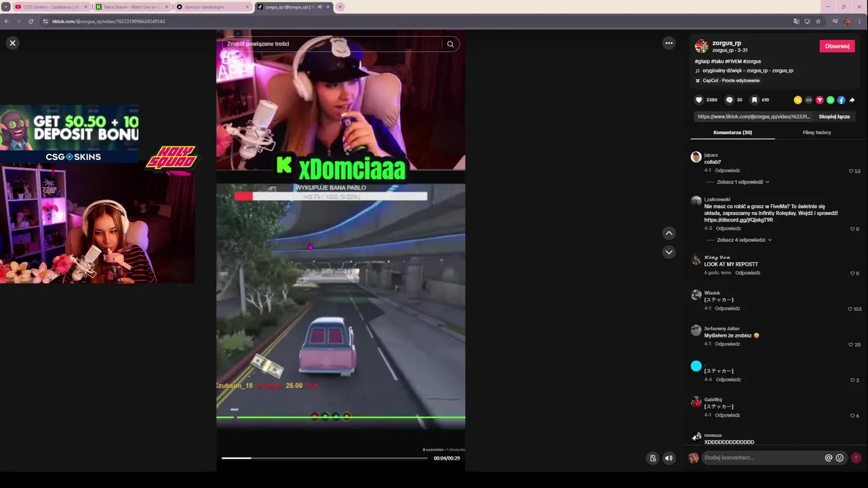Open comments via the speech bubble icon

[x=730, y=100]
